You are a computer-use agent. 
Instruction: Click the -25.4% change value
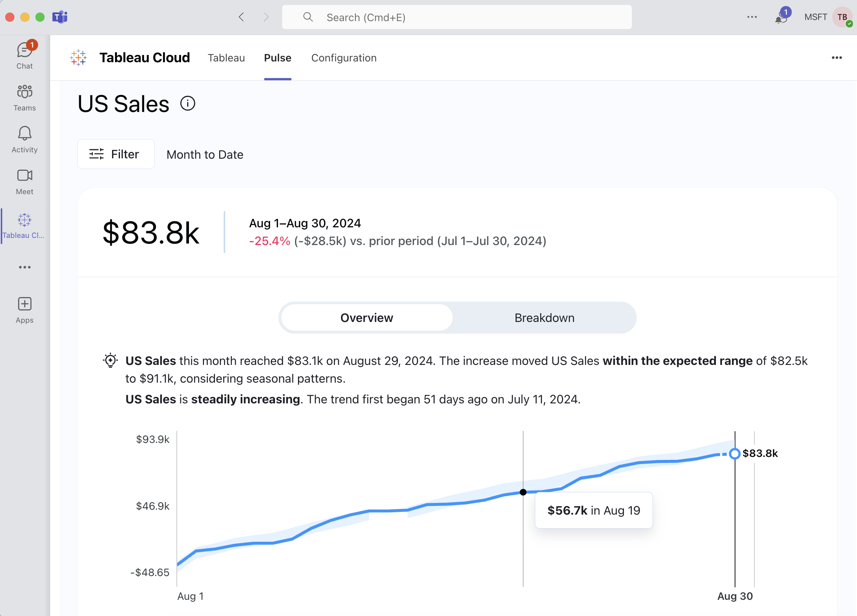point(269,241)
